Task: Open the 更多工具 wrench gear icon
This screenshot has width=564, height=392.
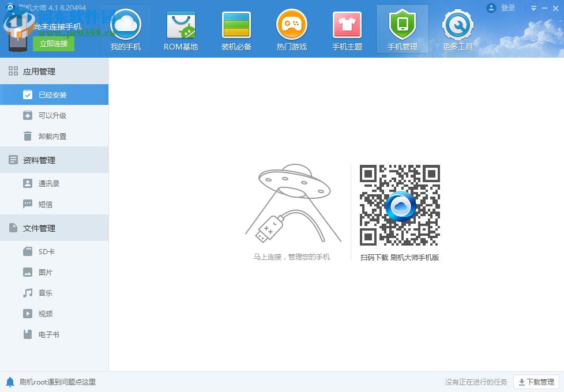Action: pyautogui.click(x=458, y=24)
